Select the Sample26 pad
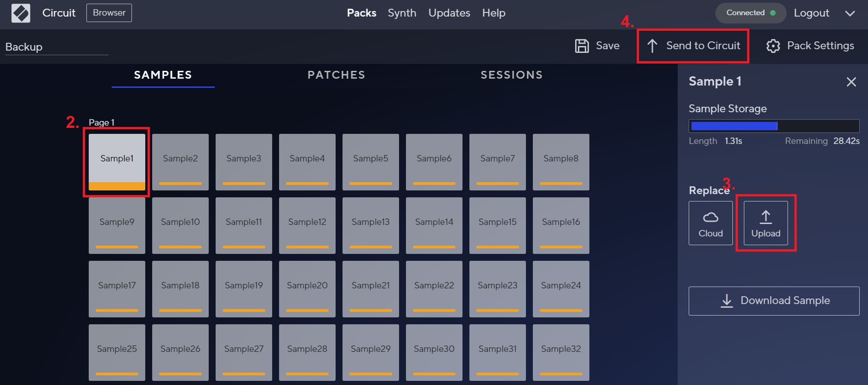The width and height of the screenshot is (868, 385). (180, 352)
